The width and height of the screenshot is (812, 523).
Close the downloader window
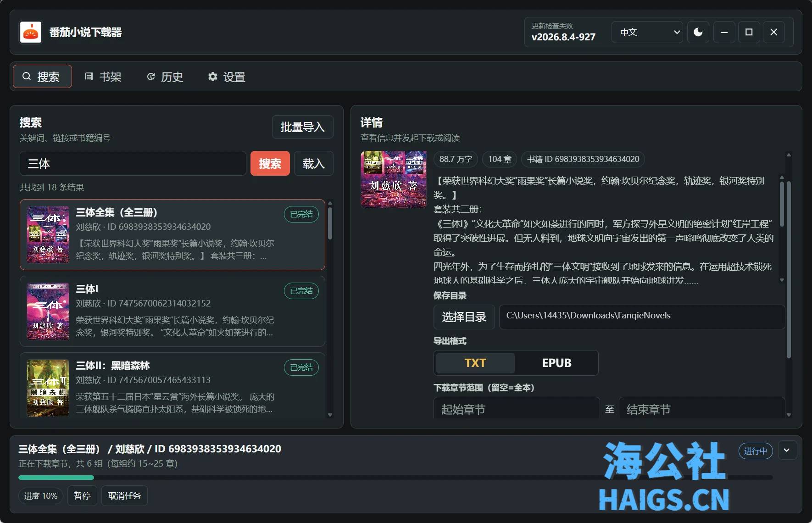click(774, 32)
